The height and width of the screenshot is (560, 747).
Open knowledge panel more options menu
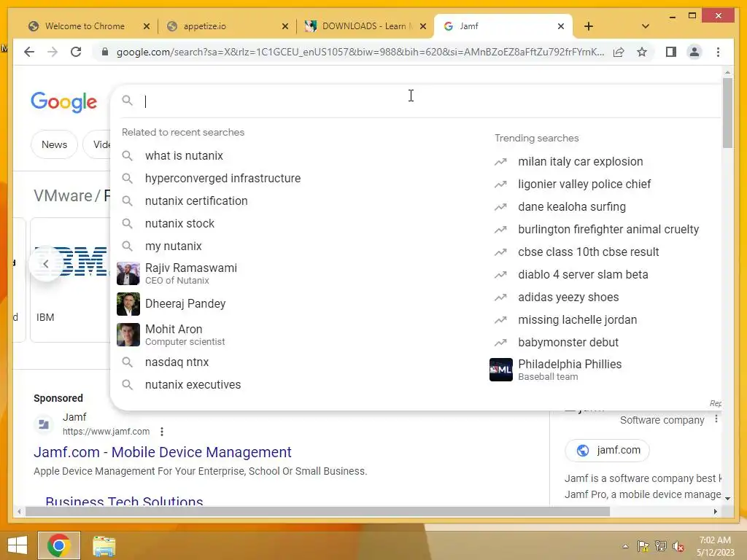pyautogui.click(x=716, y=419)
